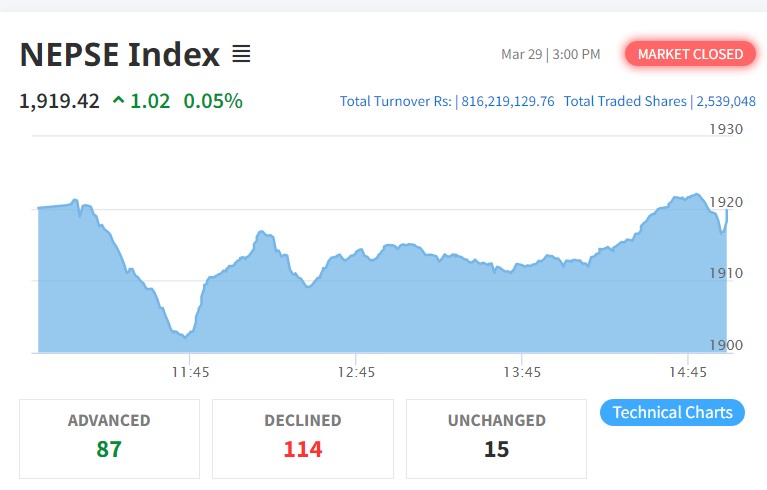Screen dimensions: 767x490
Task: Click the turnover value 816,219,129.76
Action: pyautogui.click(x=508, y=102)
